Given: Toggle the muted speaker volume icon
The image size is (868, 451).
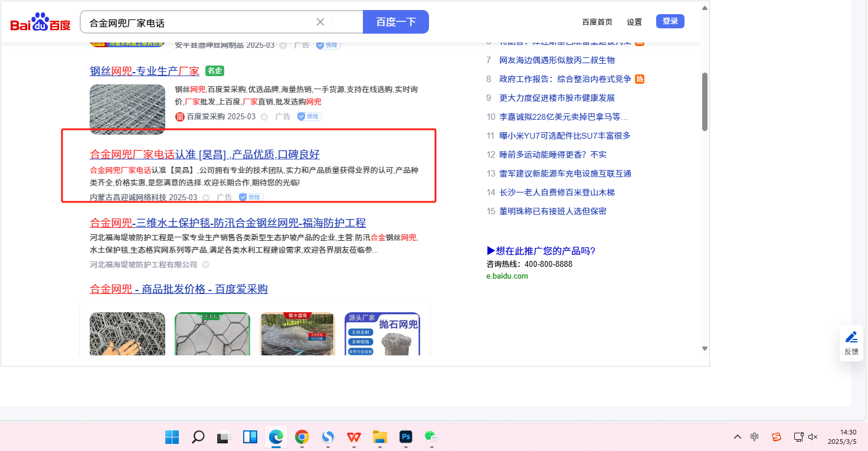Looking at the screenshot, I should (x=813, y=437).
